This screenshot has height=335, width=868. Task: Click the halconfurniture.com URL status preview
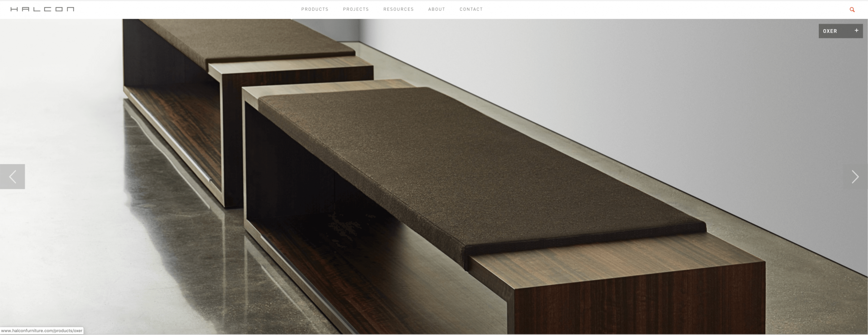tap(42, 331)
